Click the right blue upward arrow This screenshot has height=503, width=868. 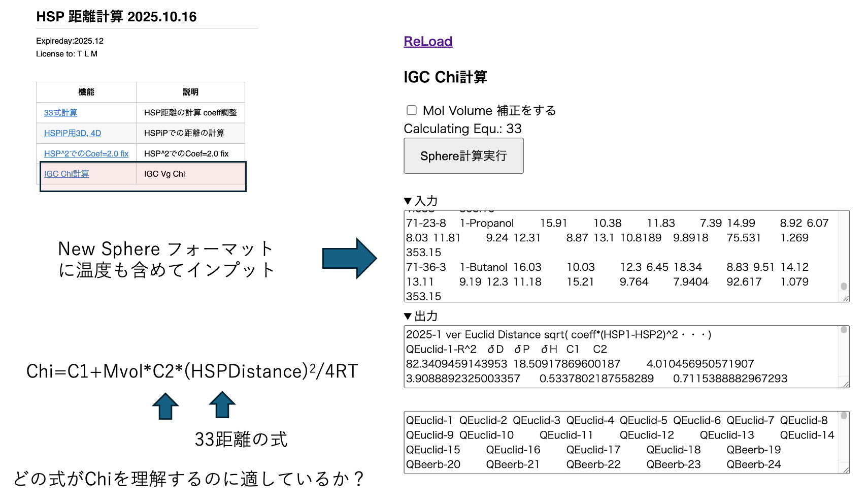point(222,405)
